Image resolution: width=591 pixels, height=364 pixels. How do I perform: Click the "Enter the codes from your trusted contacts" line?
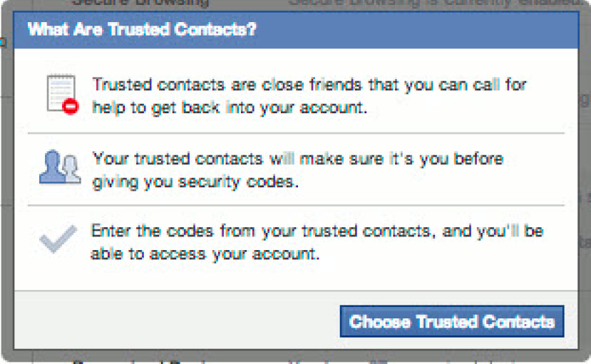coord(317,232)
